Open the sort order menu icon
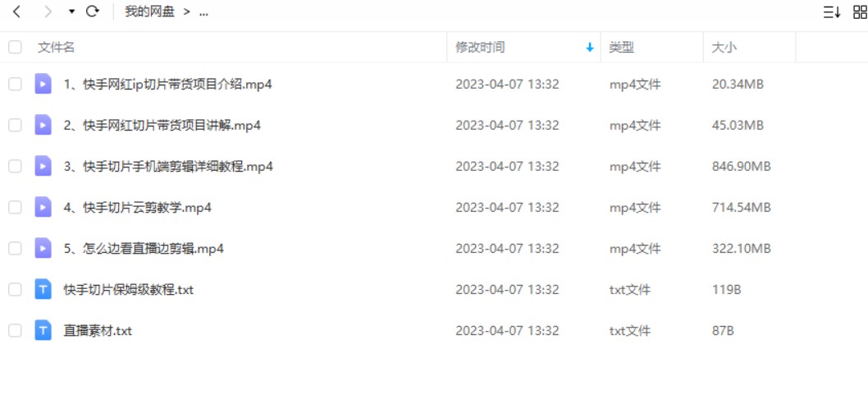 tap(831, 11)
